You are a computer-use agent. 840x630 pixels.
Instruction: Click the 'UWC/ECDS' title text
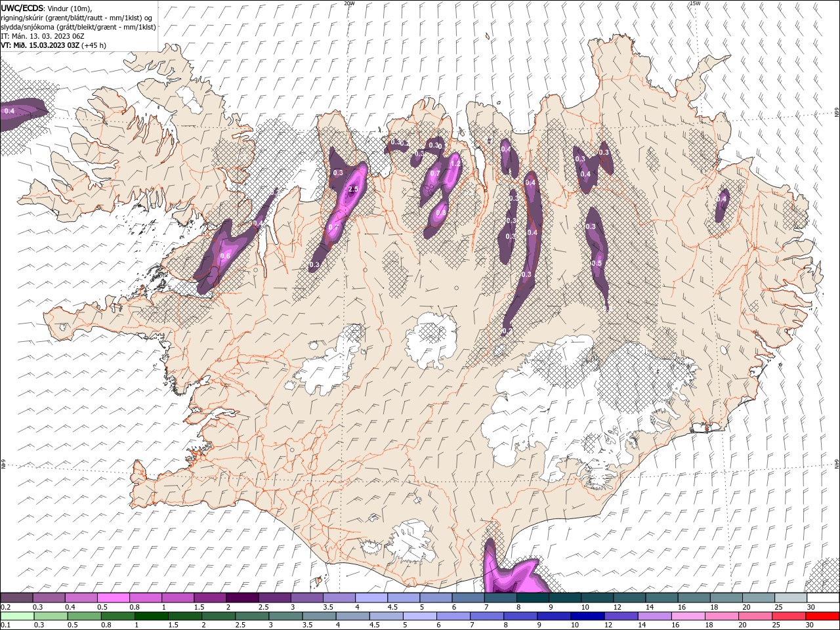(x=22, y=8)
